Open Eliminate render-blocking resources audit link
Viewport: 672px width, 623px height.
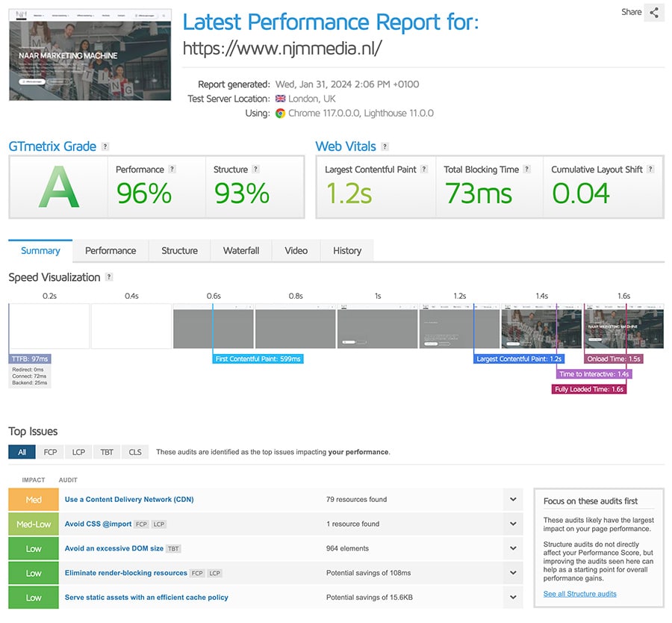tap(125, 573)
